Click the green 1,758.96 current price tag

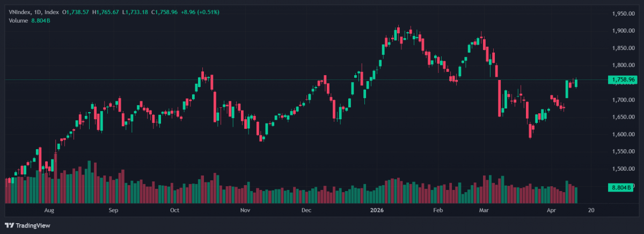pos(622,80)
